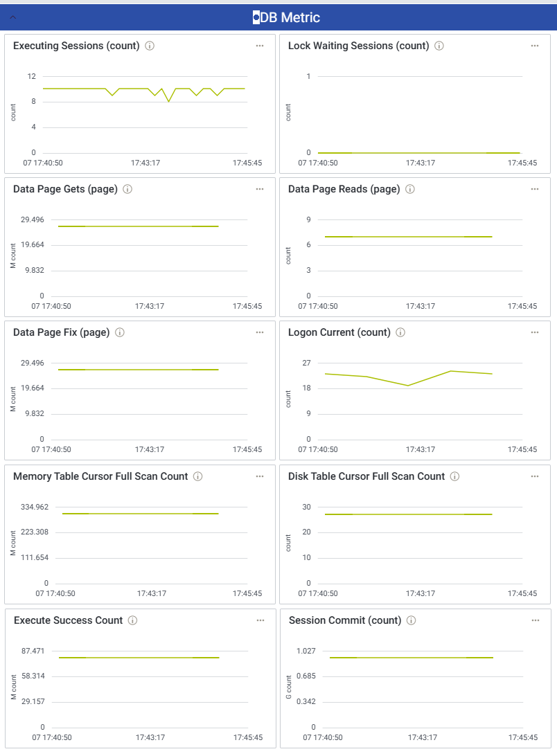Click info icon beside Session Commit
Image resolution: width=557 pixels, height=756 pixels.
412,620
